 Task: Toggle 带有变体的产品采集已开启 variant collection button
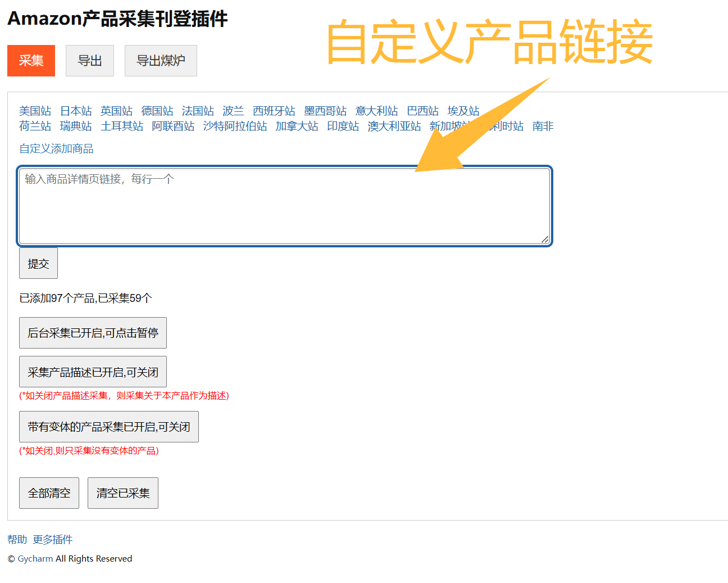tap(109, 427)
